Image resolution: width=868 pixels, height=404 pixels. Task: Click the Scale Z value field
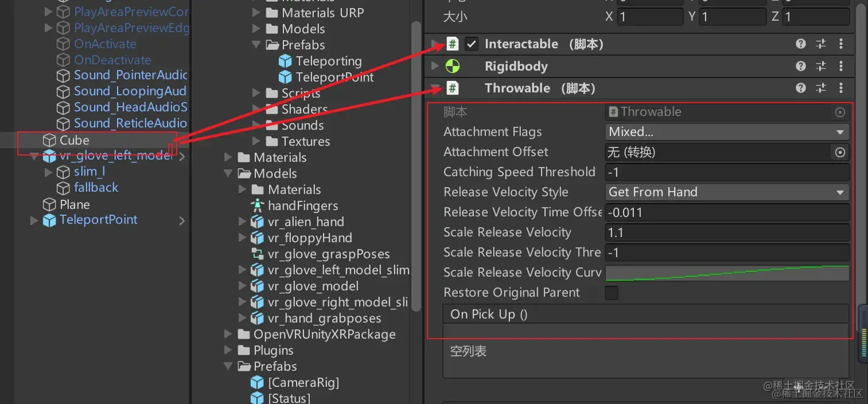816,17
